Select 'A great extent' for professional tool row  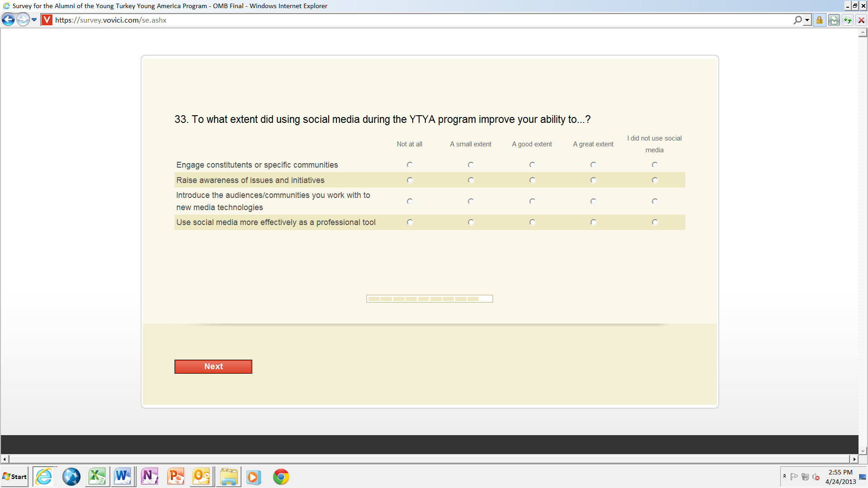(x=593, y=222)
